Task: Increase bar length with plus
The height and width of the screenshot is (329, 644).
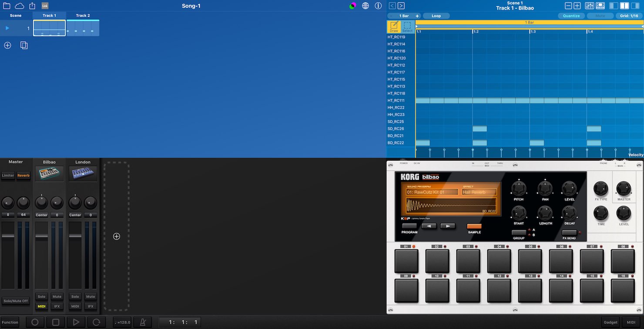Action: pyautogui.click(x=417, y=16)
